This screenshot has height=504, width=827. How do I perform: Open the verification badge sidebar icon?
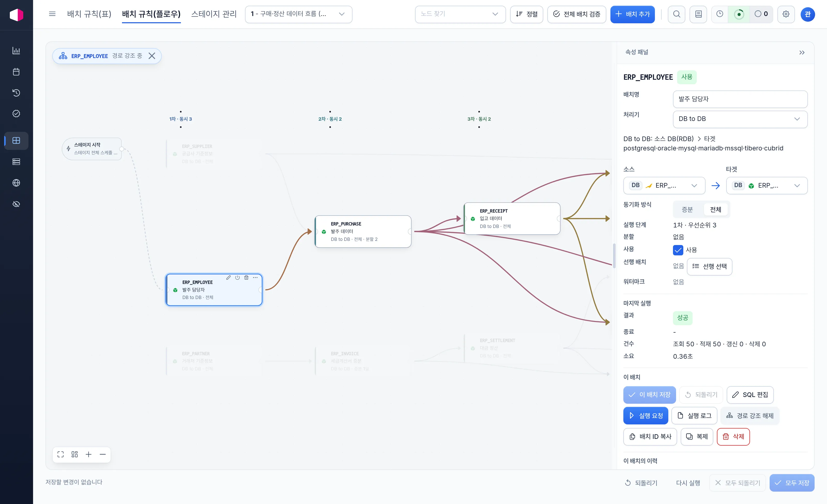pyautogui.click(x=16, y=113)
